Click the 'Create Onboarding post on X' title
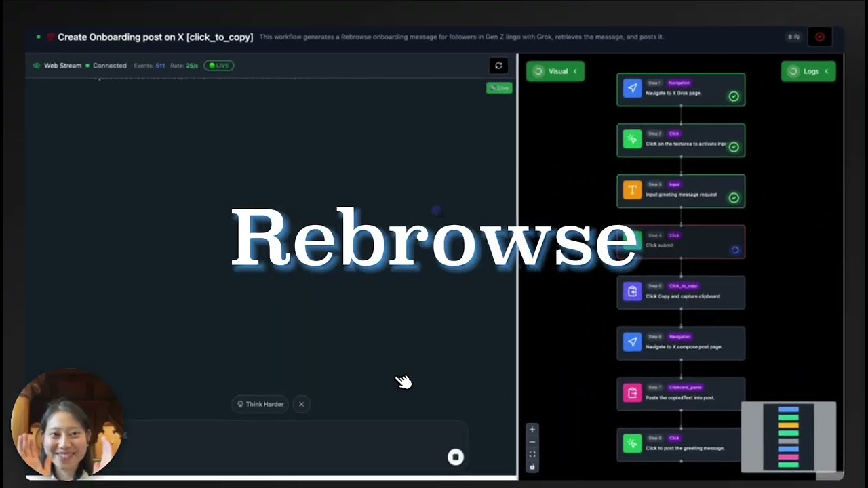This screenshot has width=868, height=488. (x=155, y=37)
